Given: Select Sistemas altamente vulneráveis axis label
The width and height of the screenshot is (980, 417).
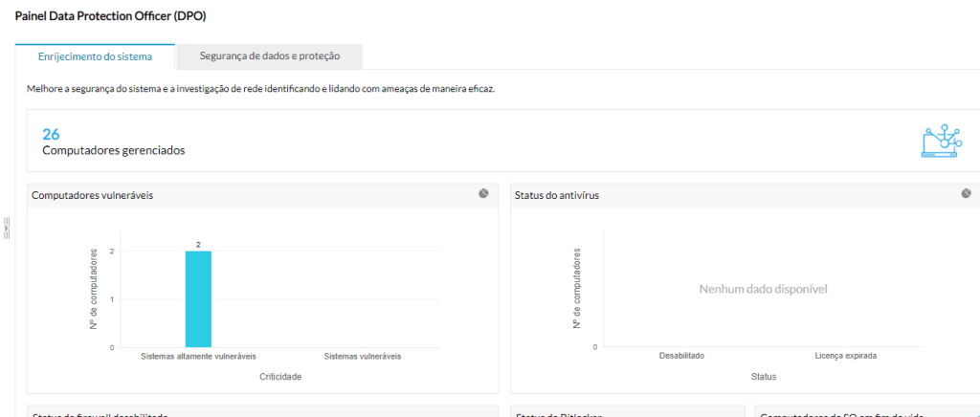Looking at the screenshot, I should [198, 356].
